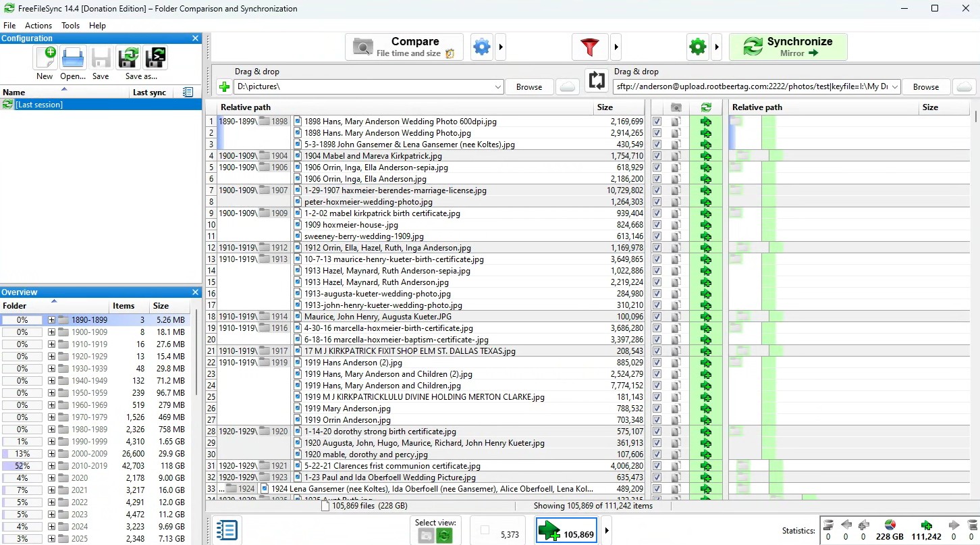The width and height of the screenshot is (980, 545).
Task: Open the Tools menu
Action: pyautogui.click(x=70, y=26)
